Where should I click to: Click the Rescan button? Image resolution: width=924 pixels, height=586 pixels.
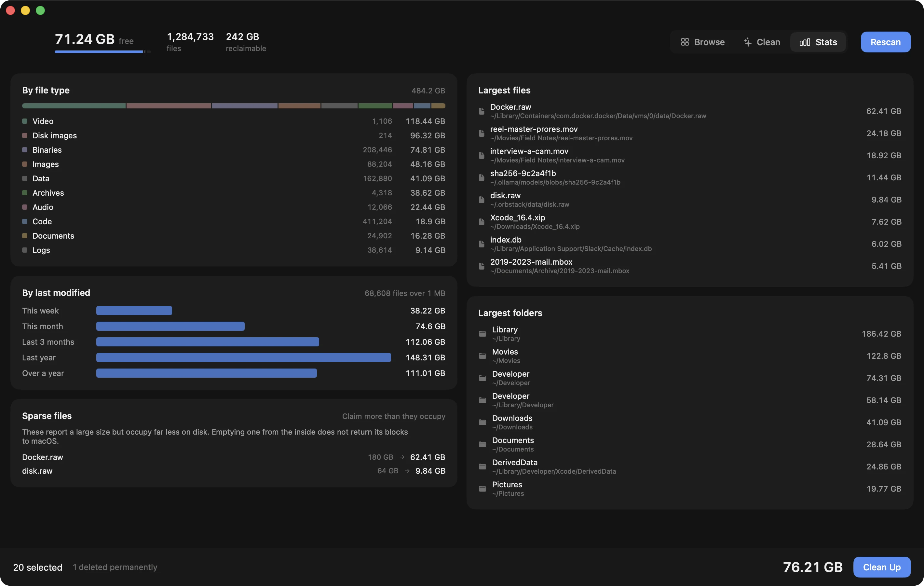(885, 42)
